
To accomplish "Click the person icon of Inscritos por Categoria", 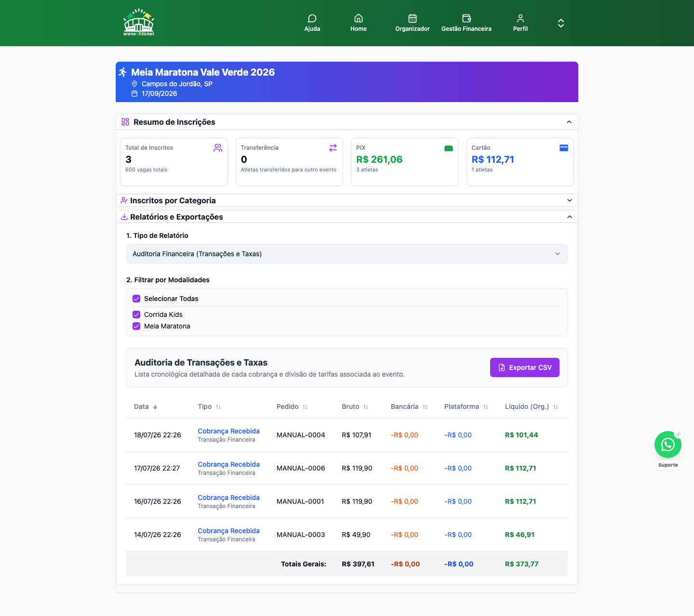I will pos(124,200).
